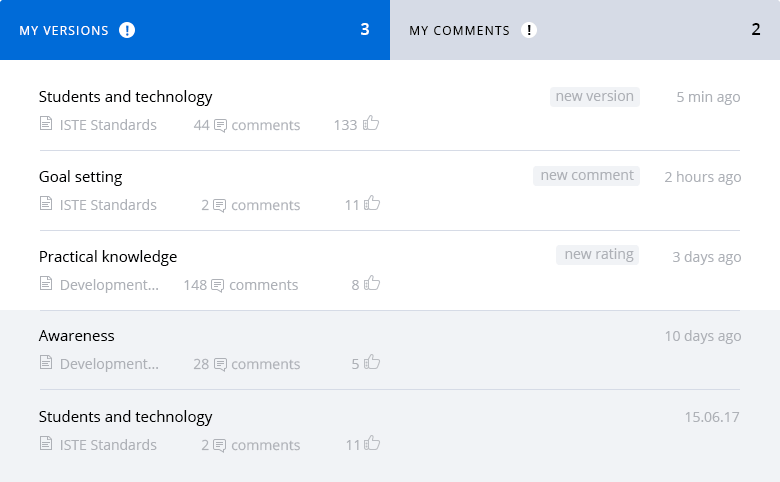Switch to the My Comments tab

coord(585,30)
